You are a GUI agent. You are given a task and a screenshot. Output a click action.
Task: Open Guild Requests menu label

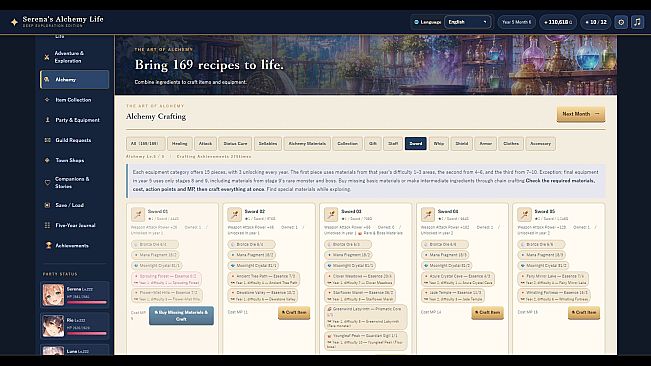click(73, 140)
